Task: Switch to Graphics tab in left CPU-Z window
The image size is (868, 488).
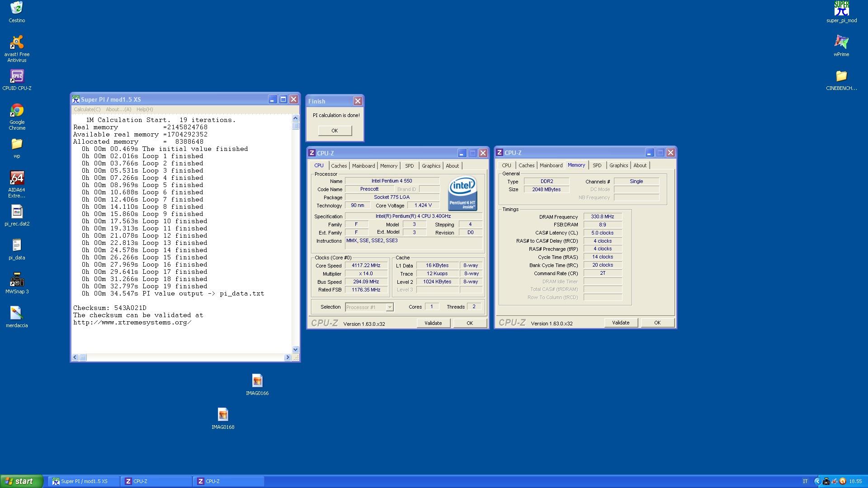Action: pyautogui.click(x=431, y=166)
